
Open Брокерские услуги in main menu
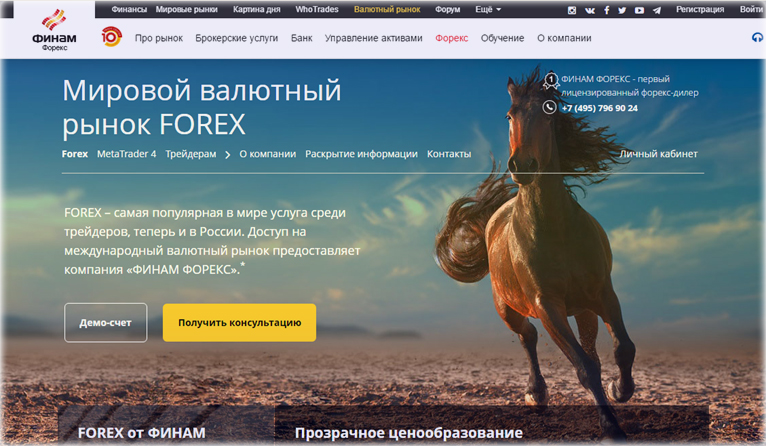[235, 38]
